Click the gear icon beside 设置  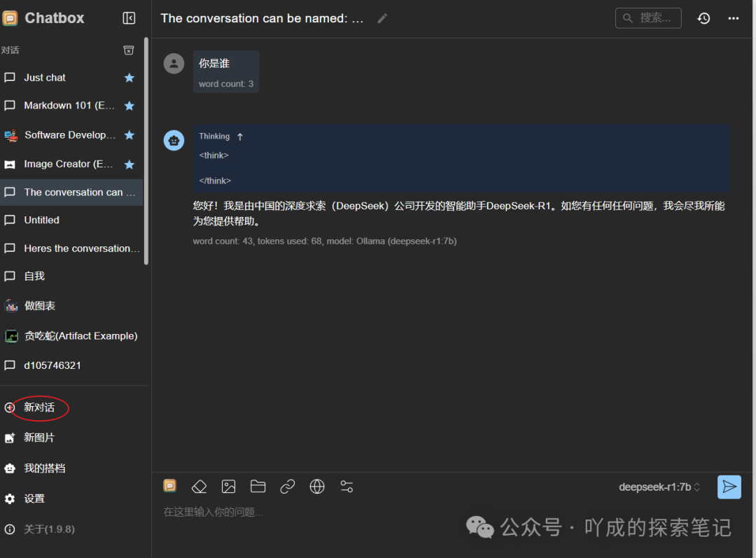point(10,498)
